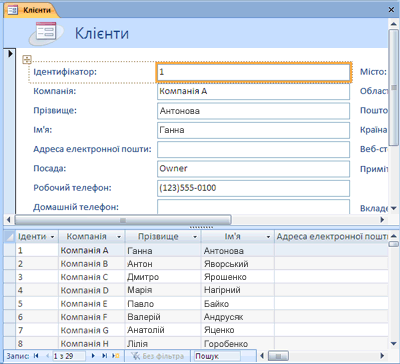Open the Клієнти document tab
The image size is (400, 364).
32,10
